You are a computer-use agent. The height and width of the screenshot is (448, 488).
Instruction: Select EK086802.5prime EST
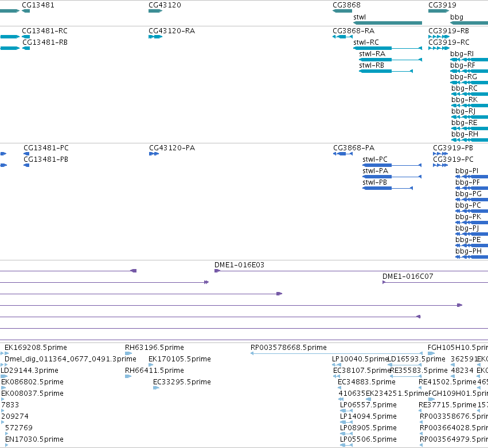(x=32, y=382)
